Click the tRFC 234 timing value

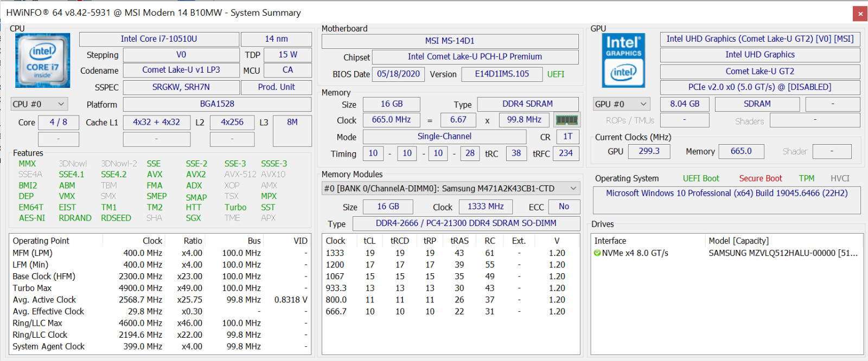point(566,153)
